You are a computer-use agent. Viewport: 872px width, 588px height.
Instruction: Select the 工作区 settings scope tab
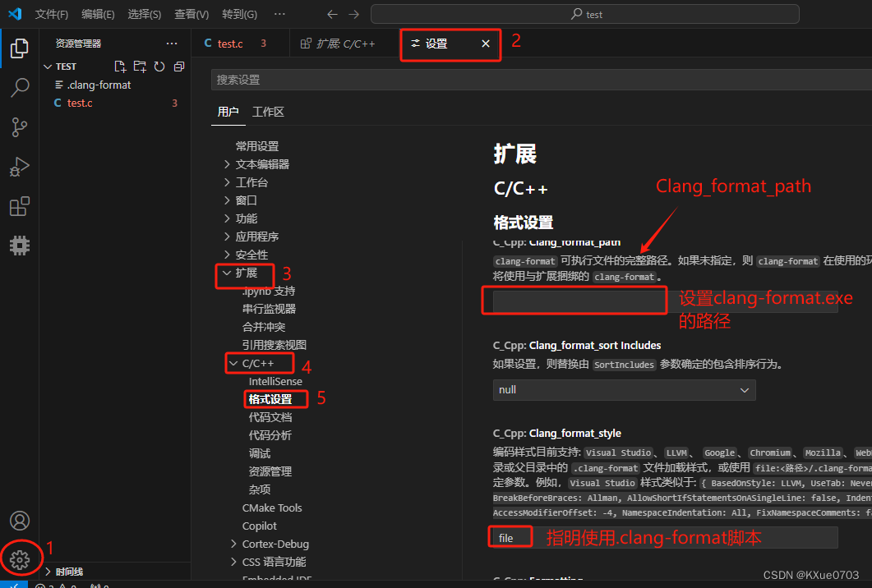click(x=268, y=112)
